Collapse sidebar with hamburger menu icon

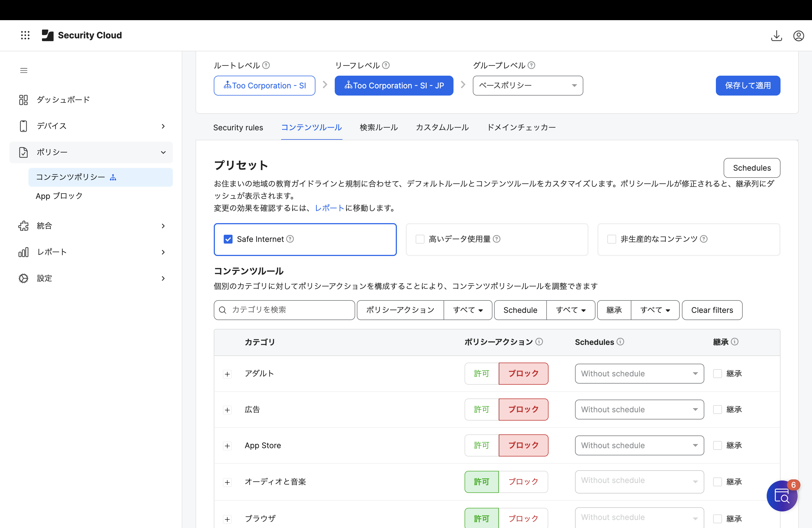pyautogui.click(x=23, y=71)
